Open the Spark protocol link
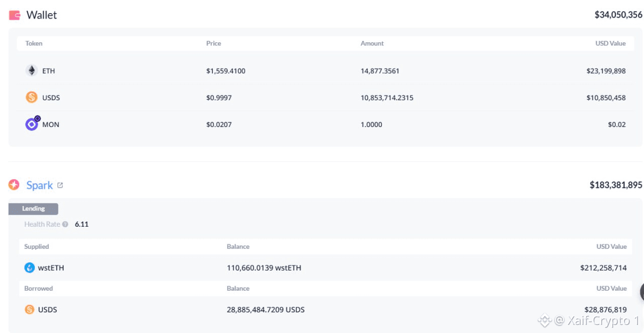The width and height of the screenshot is (644, 333). [40, 185]
